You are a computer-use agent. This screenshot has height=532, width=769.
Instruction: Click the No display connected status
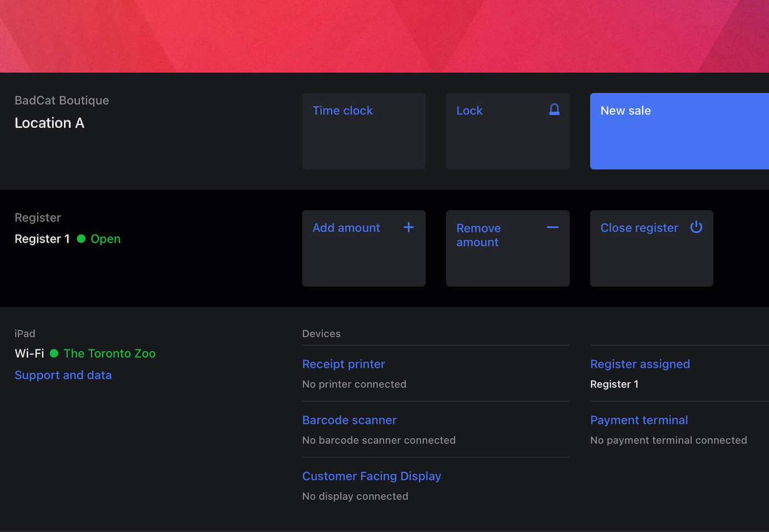(355, 496)
